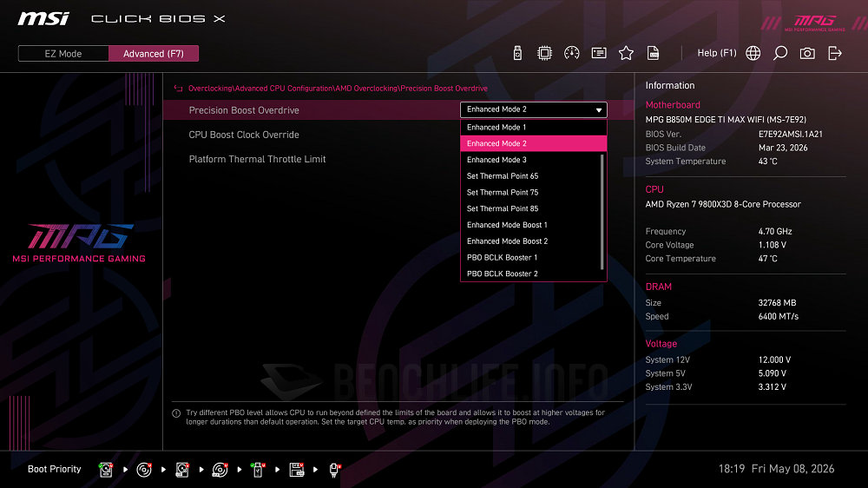Screen dimensions: 868x488
Task: Click the DRAM Size value 32768 MB
Action: click(777, 303)
